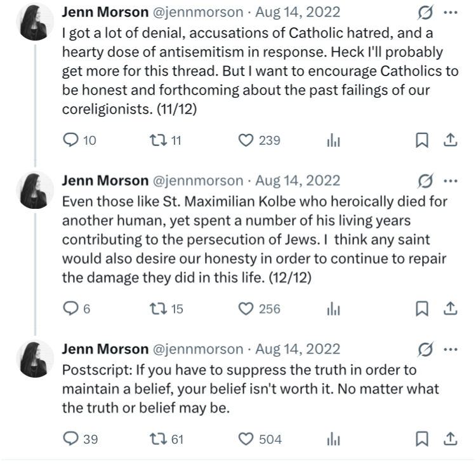
Task: Reply to the Postscript tweet with 39 replies
Action: 72,439
